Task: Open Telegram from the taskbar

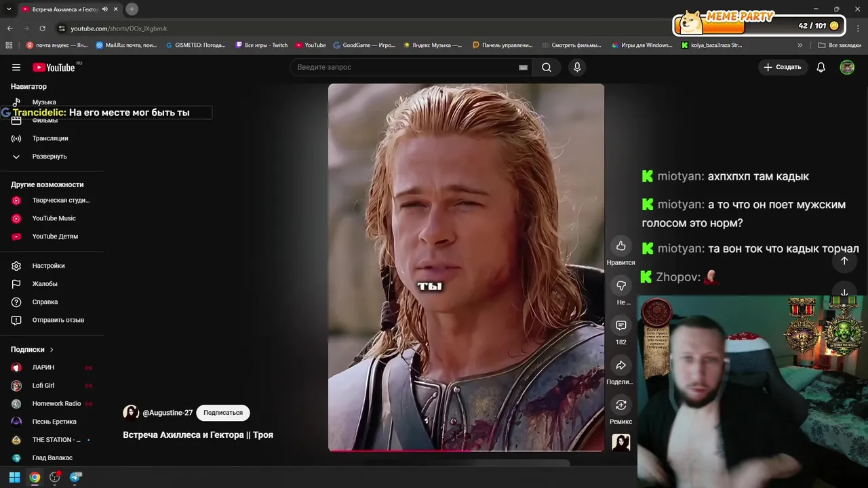Action: click(x=75, y=477)
